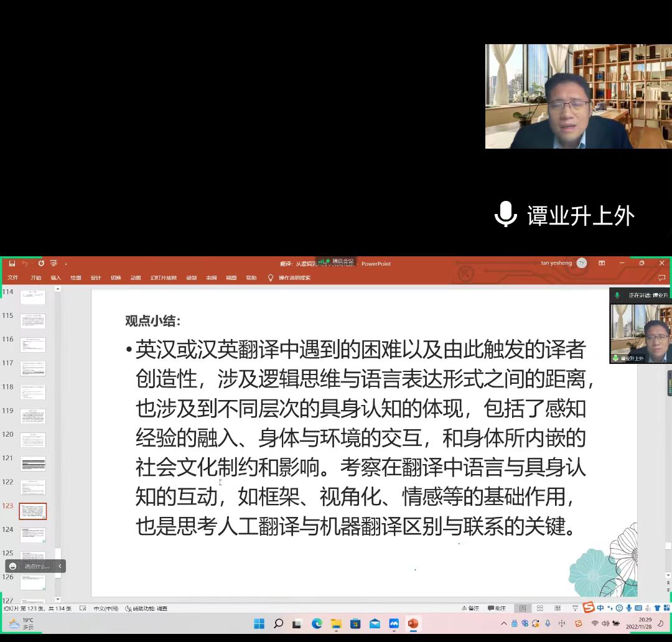Screen dimensions: 672x642
Task: Open the 插入 ribbon tab
Action: point(56,278)
